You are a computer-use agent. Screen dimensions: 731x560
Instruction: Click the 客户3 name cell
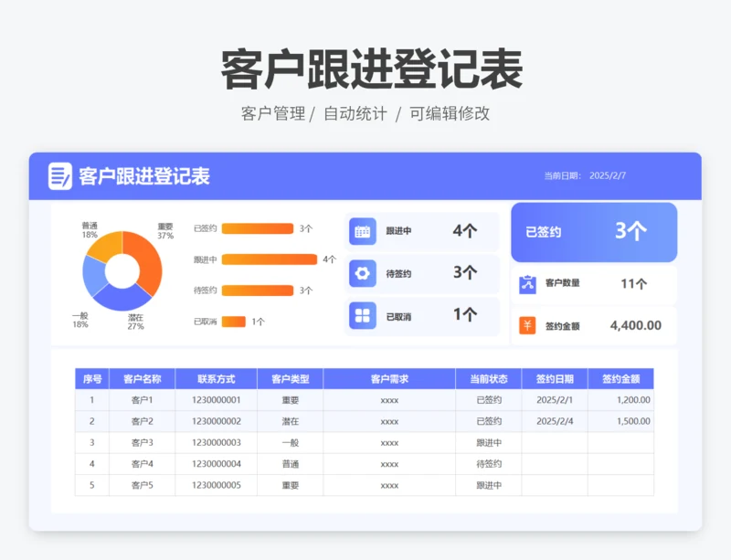(x=143, y=442)
